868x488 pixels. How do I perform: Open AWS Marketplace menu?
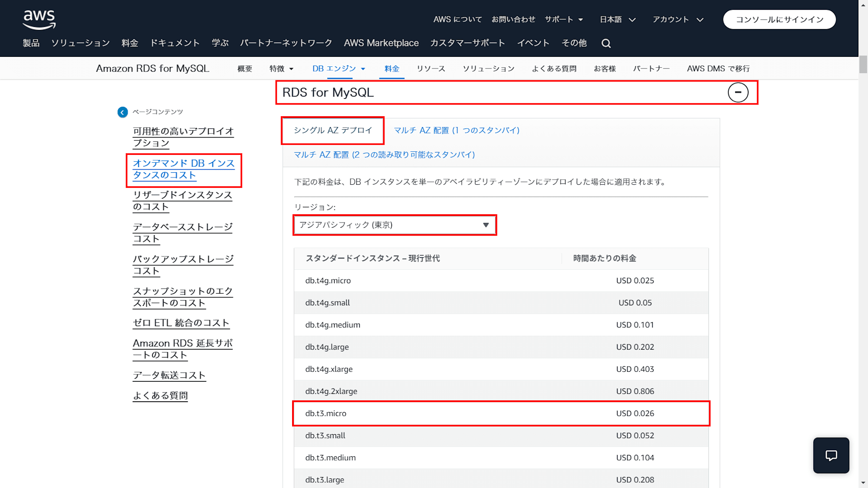click(381, 43)
